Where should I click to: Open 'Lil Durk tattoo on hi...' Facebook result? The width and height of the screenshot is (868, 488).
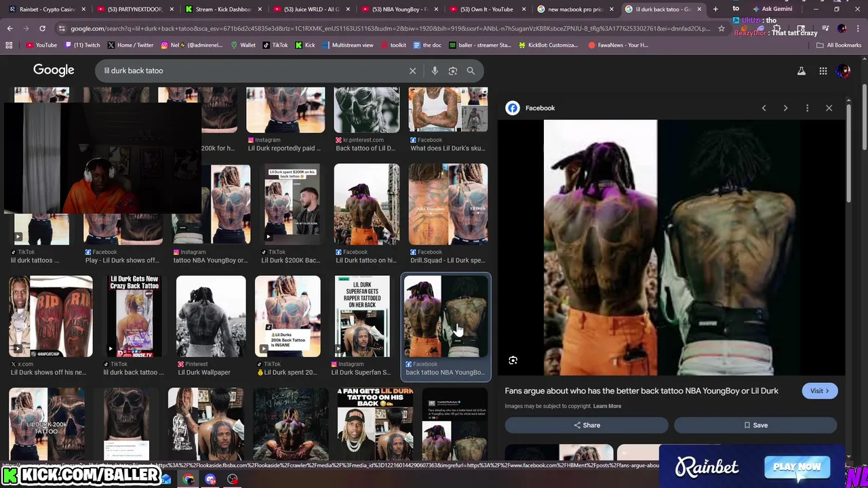click(x=367, y=214)
